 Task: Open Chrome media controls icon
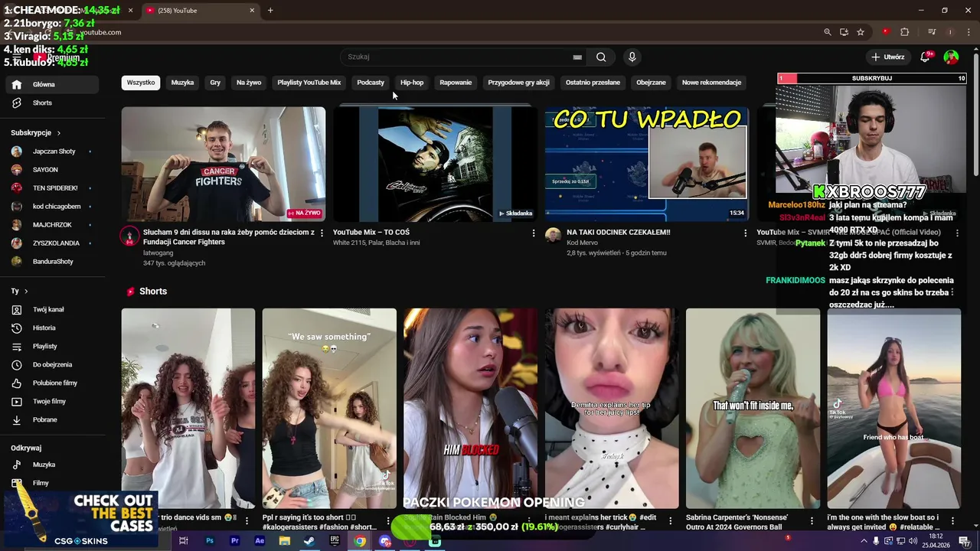[x=932, y=32]
